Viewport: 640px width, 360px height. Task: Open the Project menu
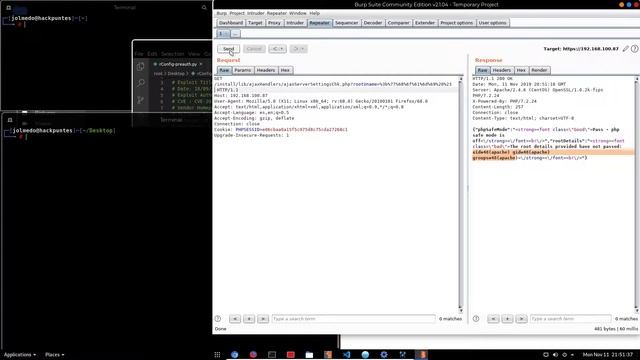(x=237, y=13)
